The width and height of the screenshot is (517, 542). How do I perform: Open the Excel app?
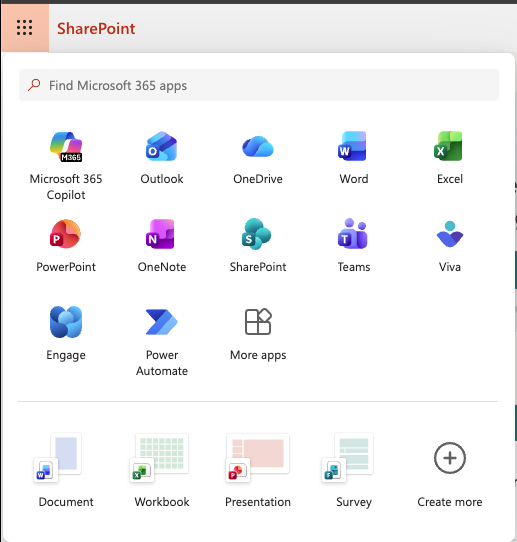tap(450, 158)
